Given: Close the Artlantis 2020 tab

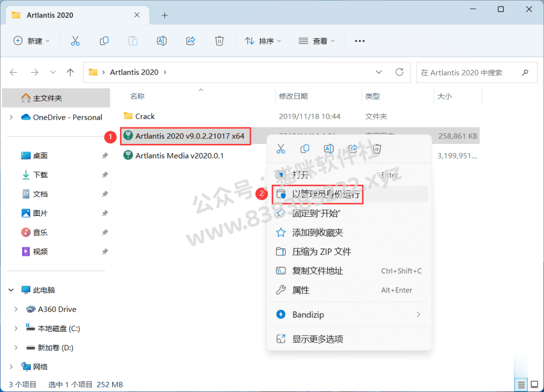Looking at the screenshot, I should tap(137, 15).
